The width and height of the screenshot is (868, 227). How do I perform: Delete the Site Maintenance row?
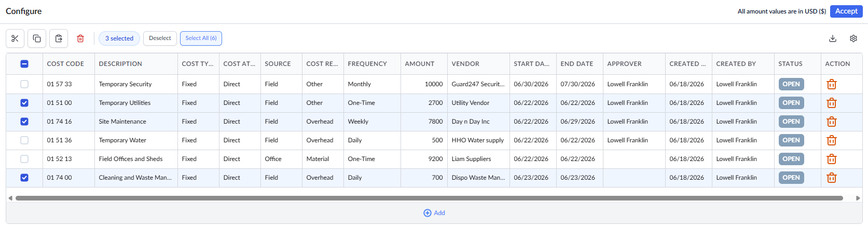coord(832,122)
